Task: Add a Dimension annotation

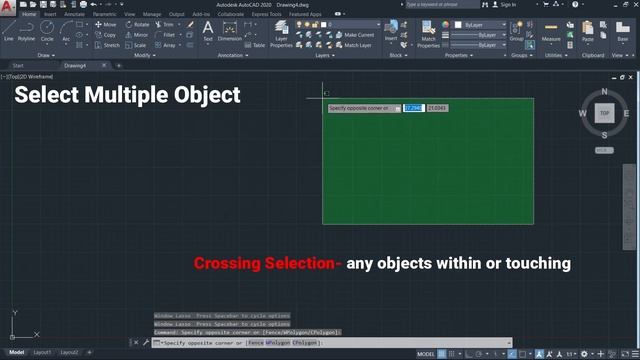Action: pos(229,31)
